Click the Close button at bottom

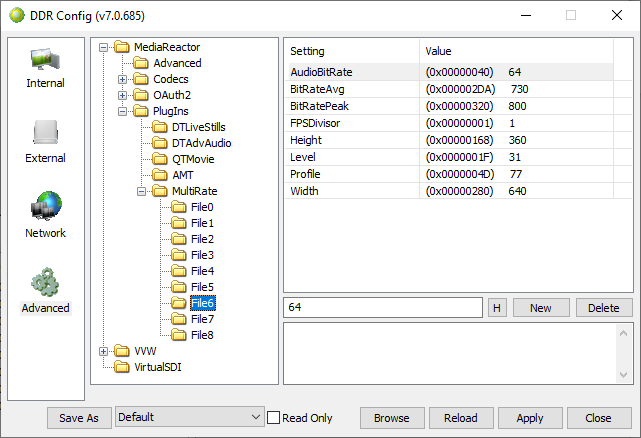pos(598,418)
